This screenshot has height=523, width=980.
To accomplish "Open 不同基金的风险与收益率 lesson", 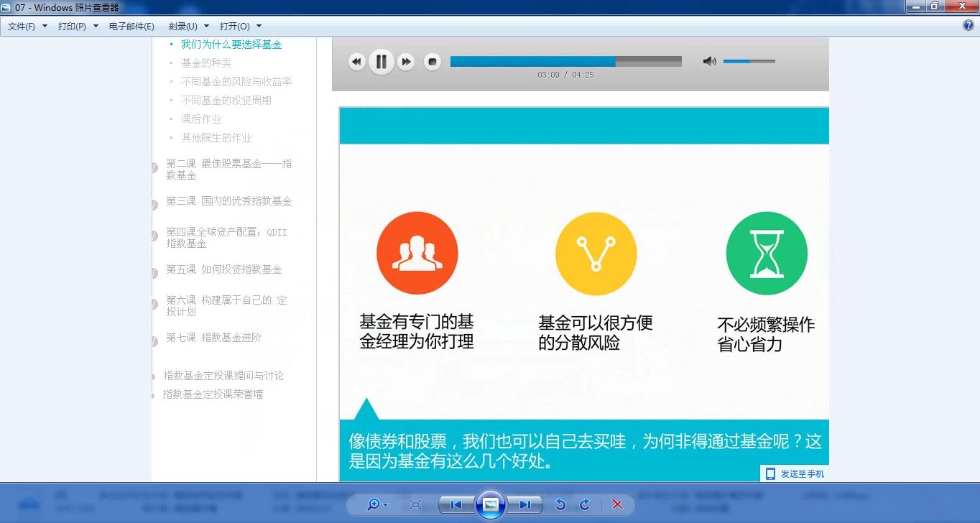I will point(236,82).
